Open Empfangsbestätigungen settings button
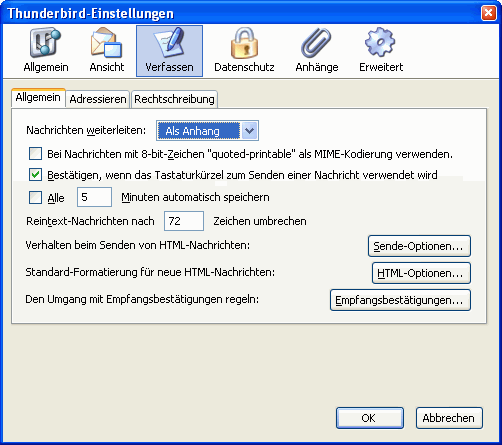Image resolution: width=502 pixels, height=445 pixels. (x=400, y=300)
